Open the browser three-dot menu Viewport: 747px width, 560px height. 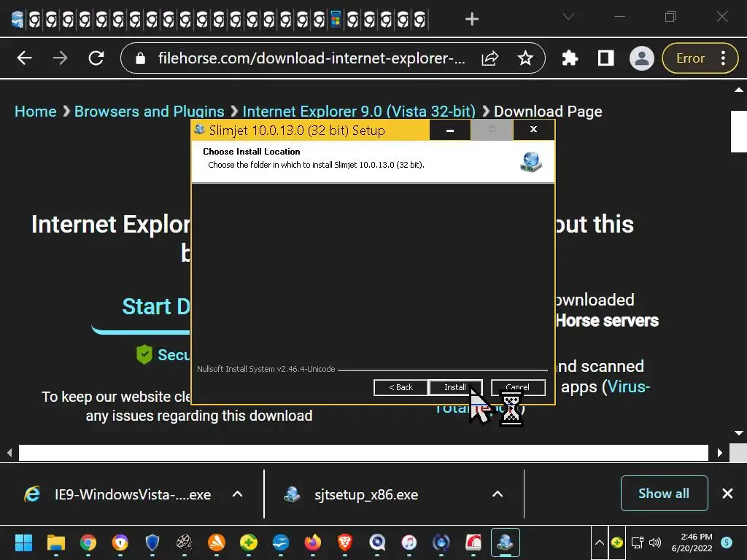723,58
